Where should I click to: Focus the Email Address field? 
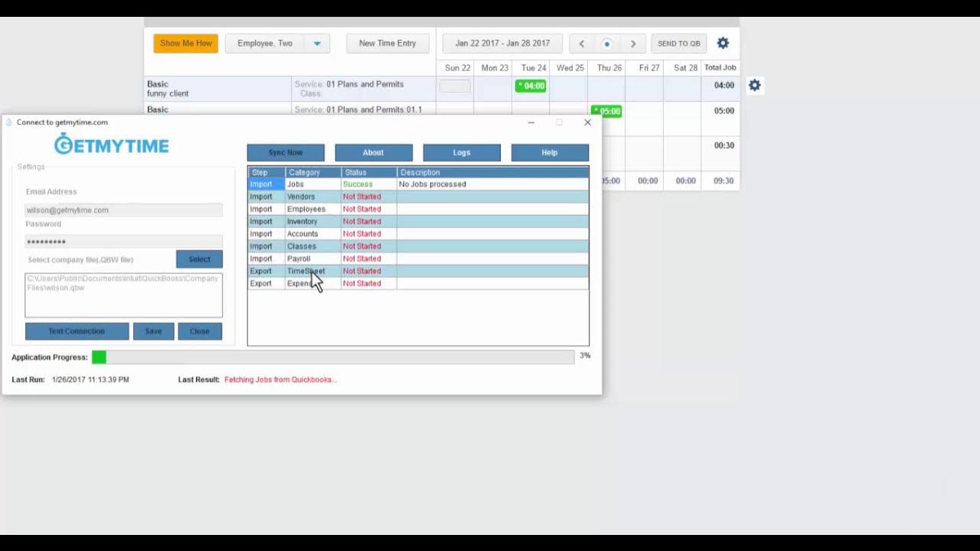(x=123, y=210)
